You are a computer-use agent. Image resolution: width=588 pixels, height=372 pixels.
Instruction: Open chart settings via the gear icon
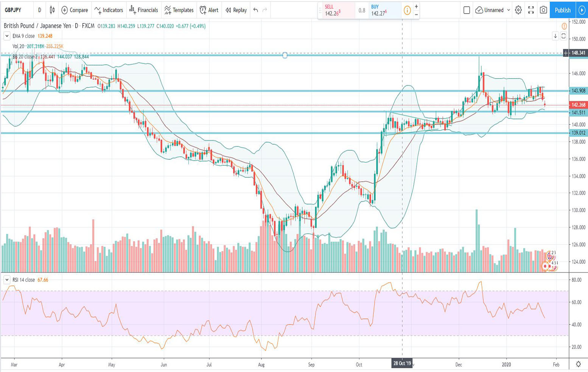518,10
